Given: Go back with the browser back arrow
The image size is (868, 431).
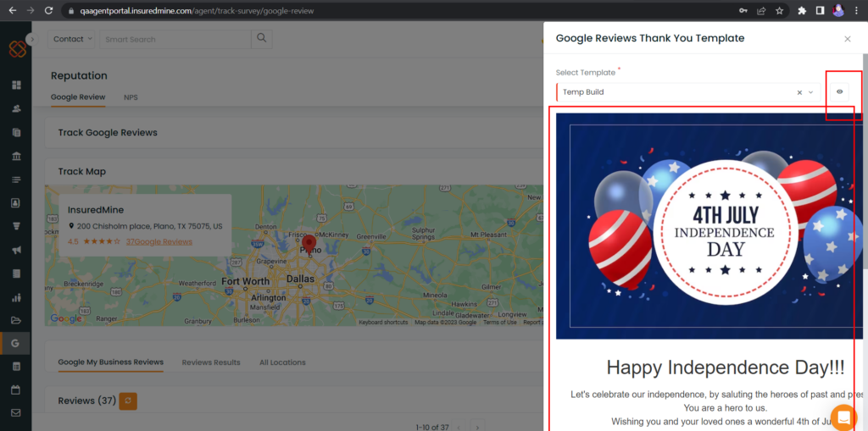Looking at the screenshot, I should [12, 10].
